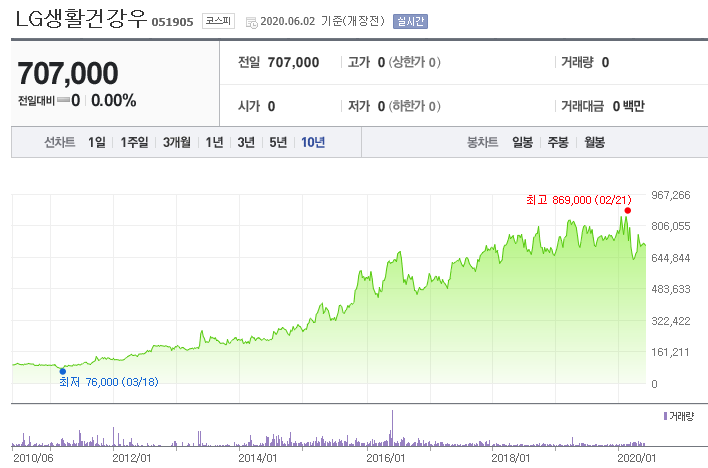
Task: Click the 322,422 y-axis value
Action: (671, 321)
